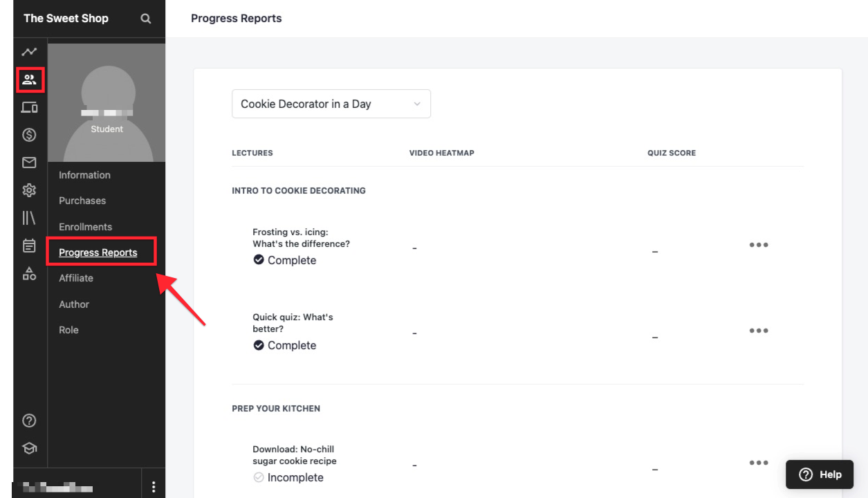The width and height of the screenshot is (868, 498).
Task: Open the Author menu item
Action: click(x=74, y=304)
